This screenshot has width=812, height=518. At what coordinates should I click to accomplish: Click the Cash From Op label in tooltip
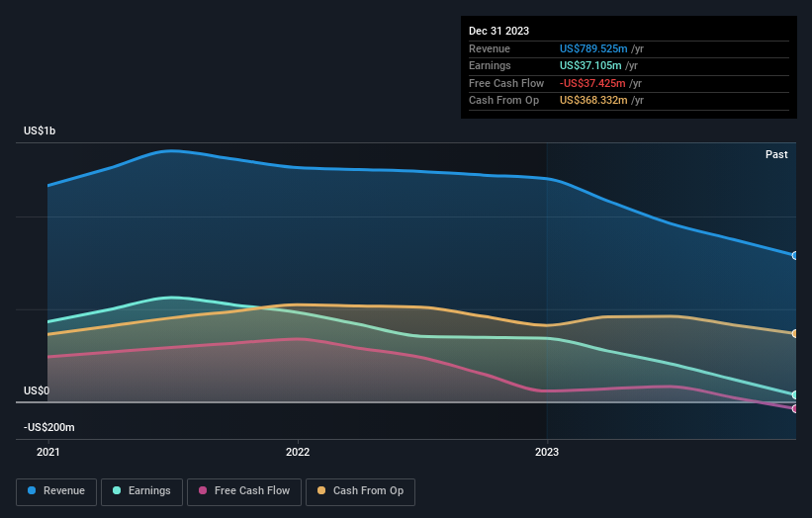click(503, 101)
